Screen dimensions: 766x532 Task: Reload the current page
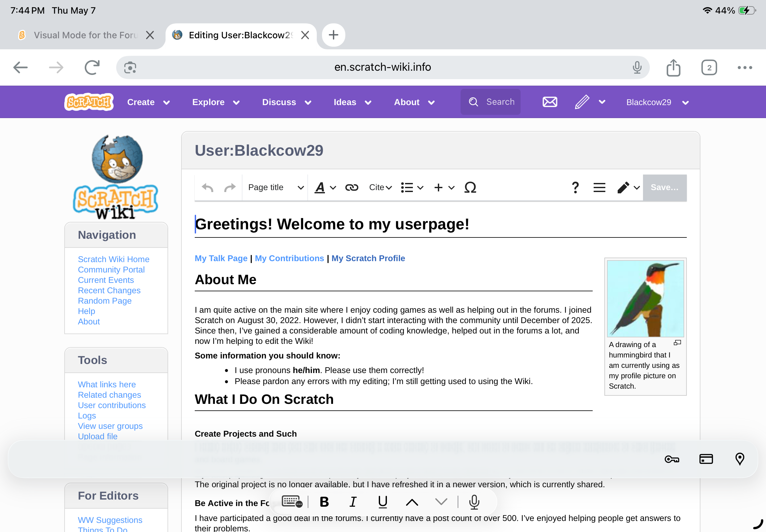pyautogui.click(x=92, y=68)
